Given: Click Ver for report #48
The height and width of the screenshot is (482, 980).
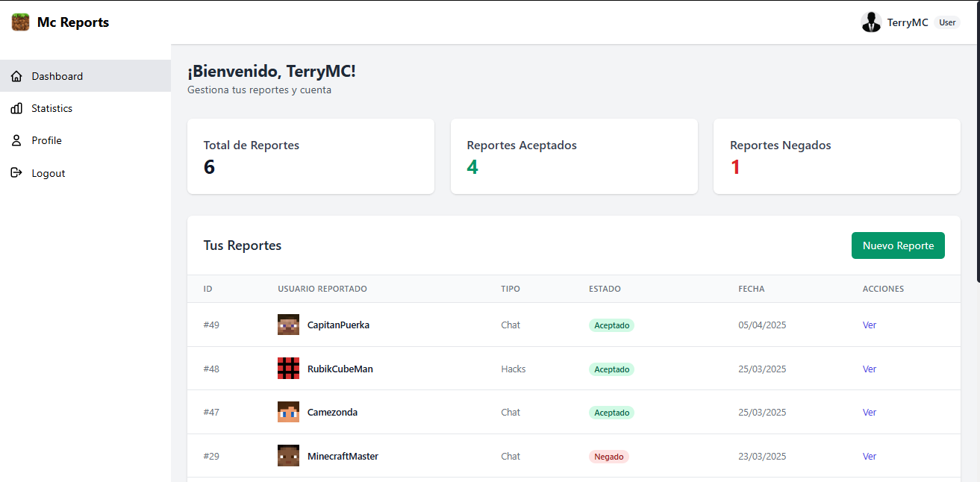Looking at the screenshot, I should [870, 369].
